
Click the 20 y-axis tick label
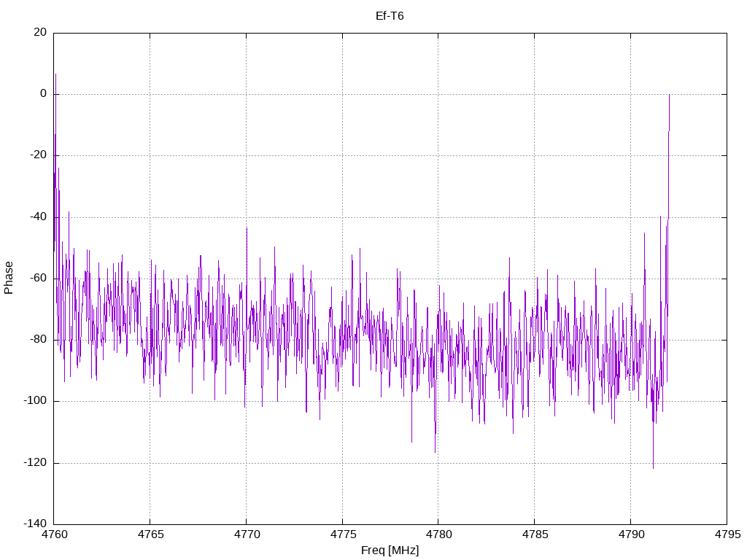39,32
